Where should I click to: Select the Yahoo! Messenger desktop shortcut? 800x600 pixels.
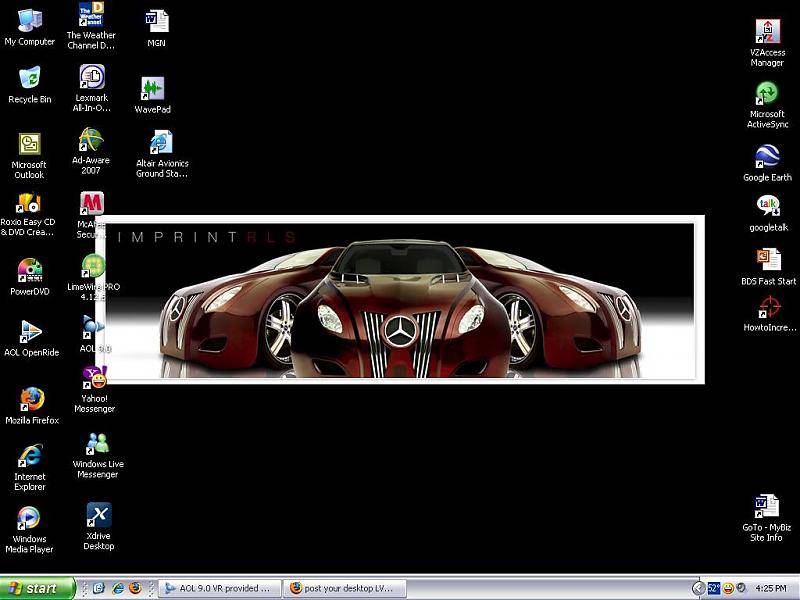tap(94, 389)
